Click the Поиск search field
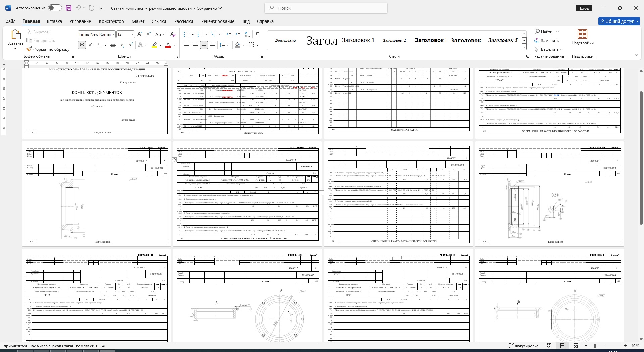Screen dimensions: 644x352 [326, 8]
